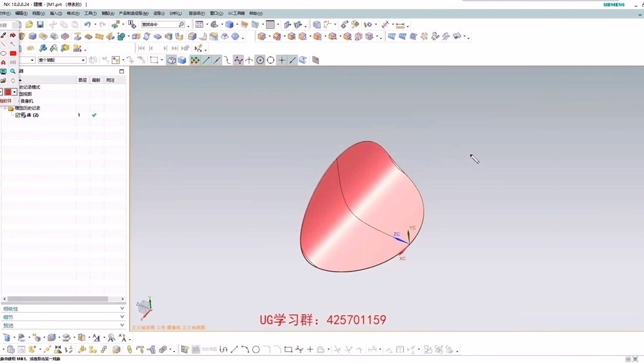
Task: Collapse the 模型历史记录 tree node
Action: [x=5, y=107]
